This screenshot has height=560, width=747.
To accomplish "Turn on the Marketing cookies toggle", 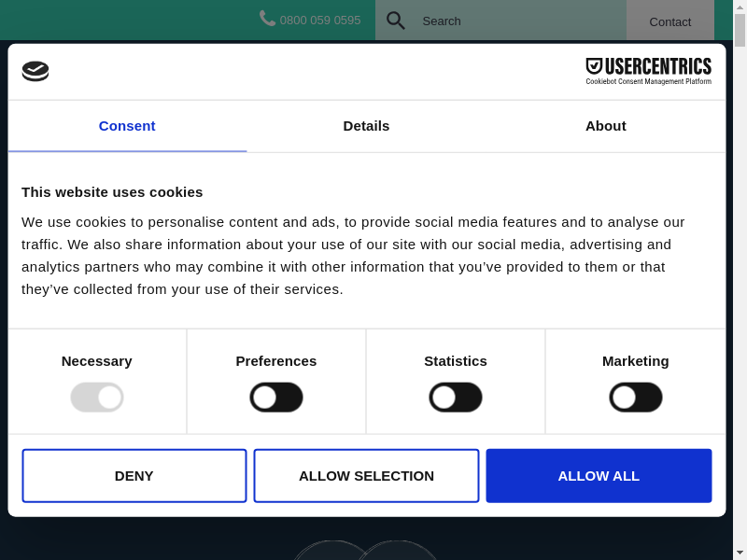I will pyautogui.click(x=636, y=398).
